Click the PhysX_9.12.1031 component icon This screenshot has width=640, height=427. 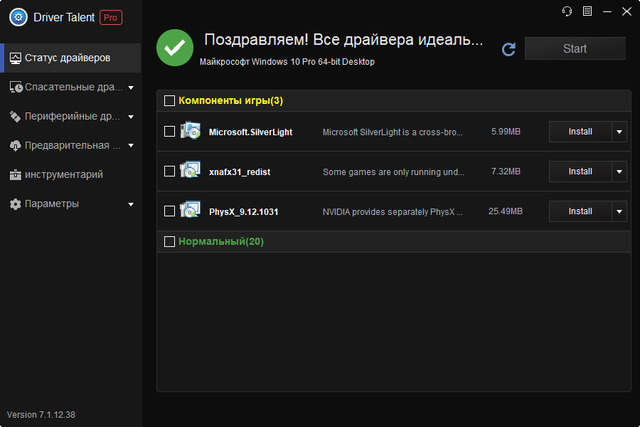coord(190,211)
